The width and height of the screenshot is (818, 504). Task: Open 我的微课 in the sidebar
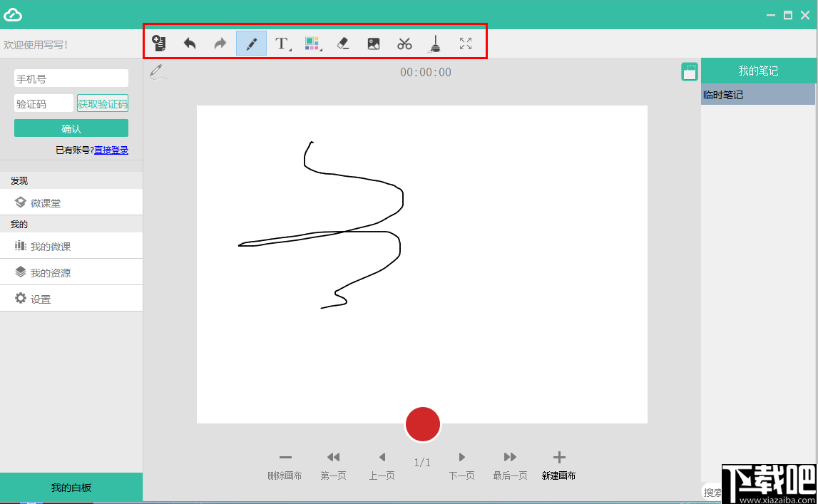click(71, 246)
